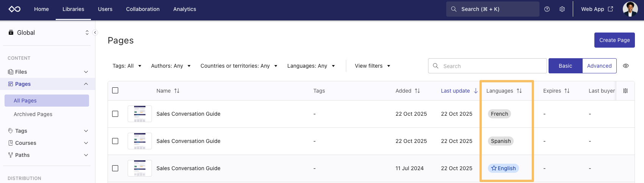This screenshot has height=183, width=644.
Task: Open the Global library switcher
Action: [x=48, y=33]
